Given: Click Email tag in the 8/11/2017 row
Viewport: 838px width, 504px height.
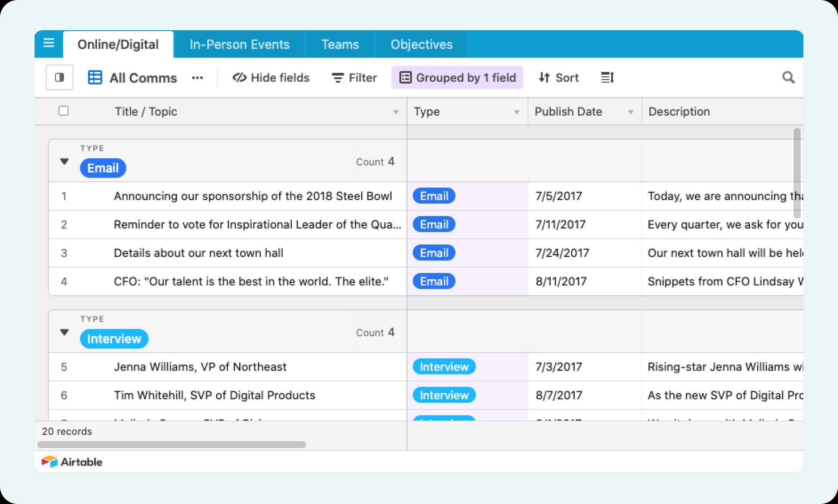Looking at the screenshot, I should [434, 281].
